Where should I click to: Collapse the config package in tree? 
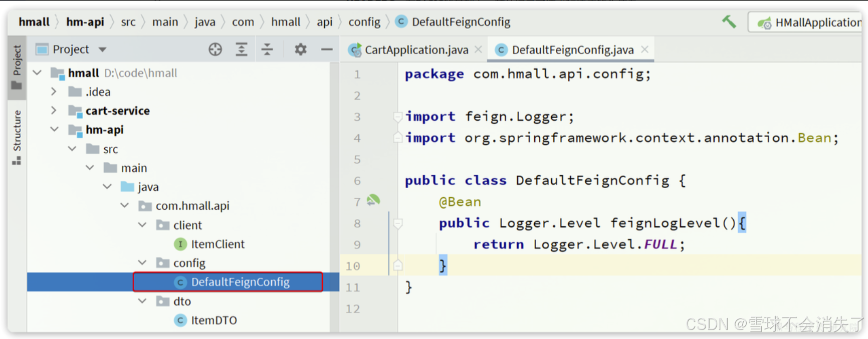point(142,262)
